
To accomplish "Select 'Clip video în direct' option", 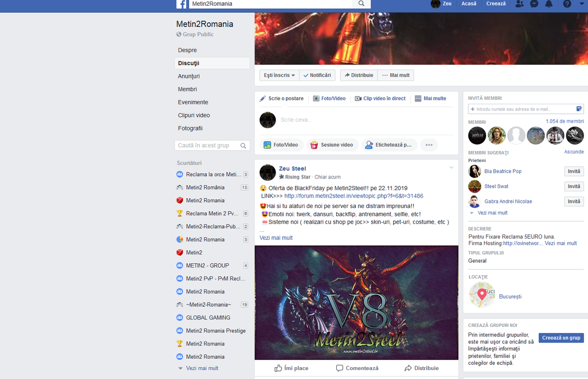I will [380, 99].
